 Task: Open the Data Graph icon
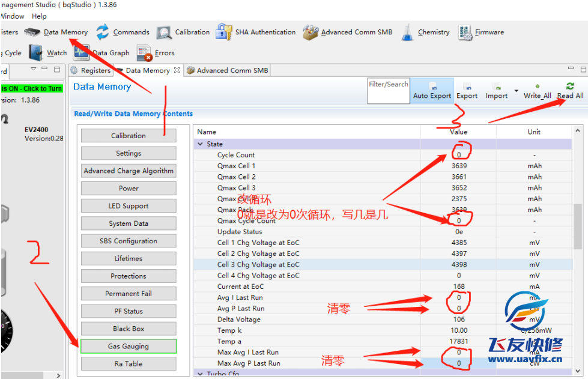82,53
